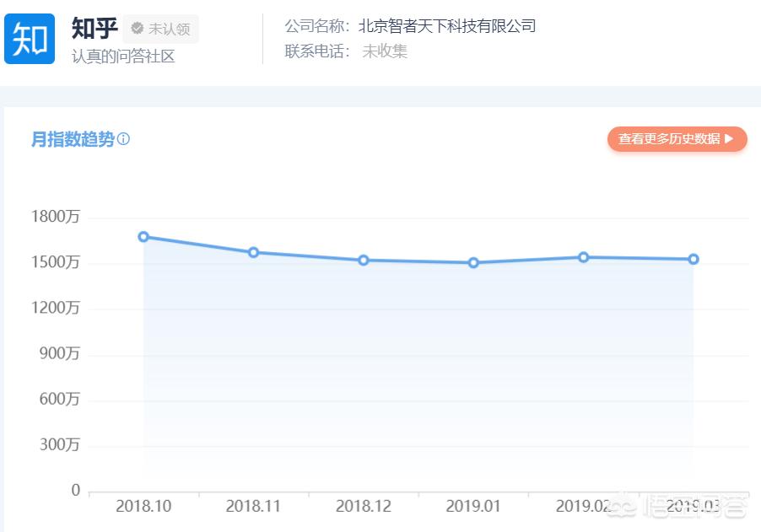Screen dimensions: 761x532
Task: Select the 2018.11 data point on chart
Action: [253, 252]
